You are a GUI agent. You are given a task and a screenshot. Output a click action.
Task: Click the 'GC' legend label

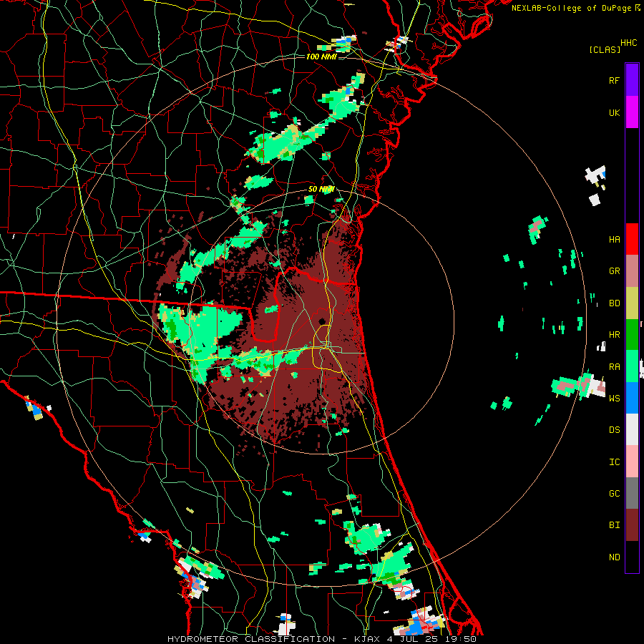click(614, 493)
